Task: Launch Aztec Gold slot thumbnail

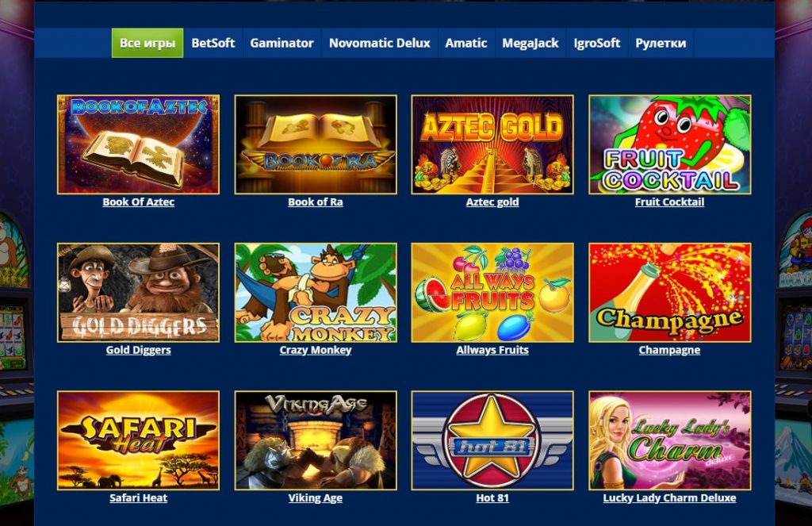Action: tap(492, 144)
